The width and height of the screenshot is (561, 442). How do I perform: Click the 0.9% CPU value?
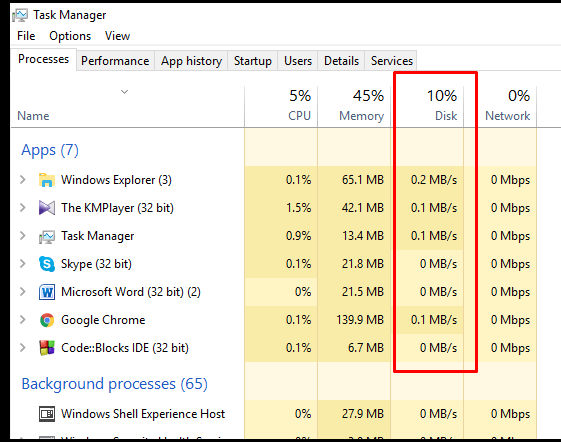[298, 235]
